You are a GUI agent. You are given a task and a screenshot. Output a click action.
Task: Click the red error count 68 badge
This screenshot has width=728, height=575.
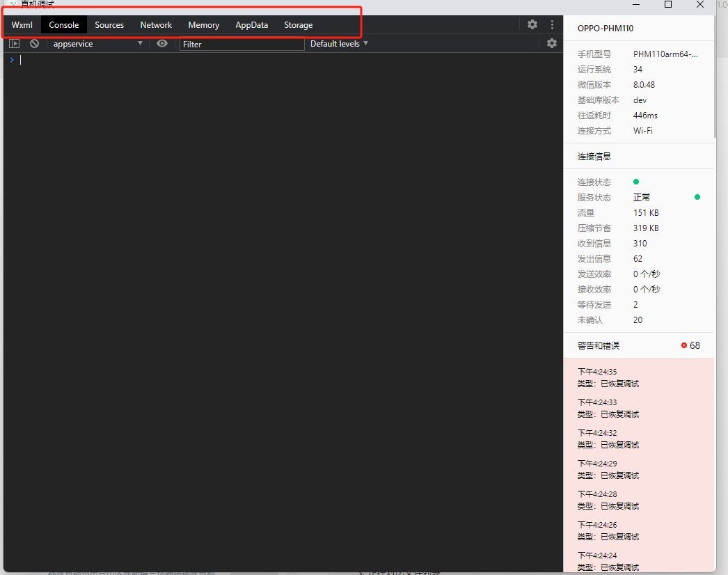[691, 345]
